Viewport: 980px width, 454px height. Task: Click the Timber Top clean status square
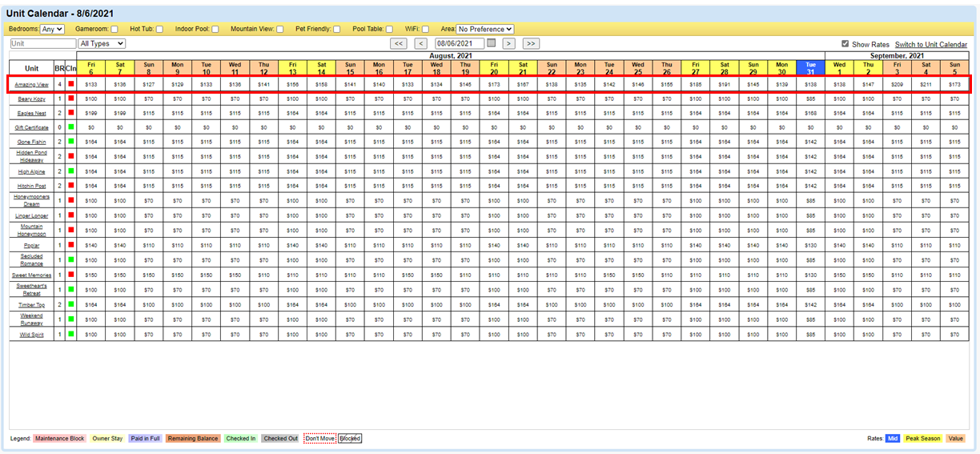(x=71, y=304)
